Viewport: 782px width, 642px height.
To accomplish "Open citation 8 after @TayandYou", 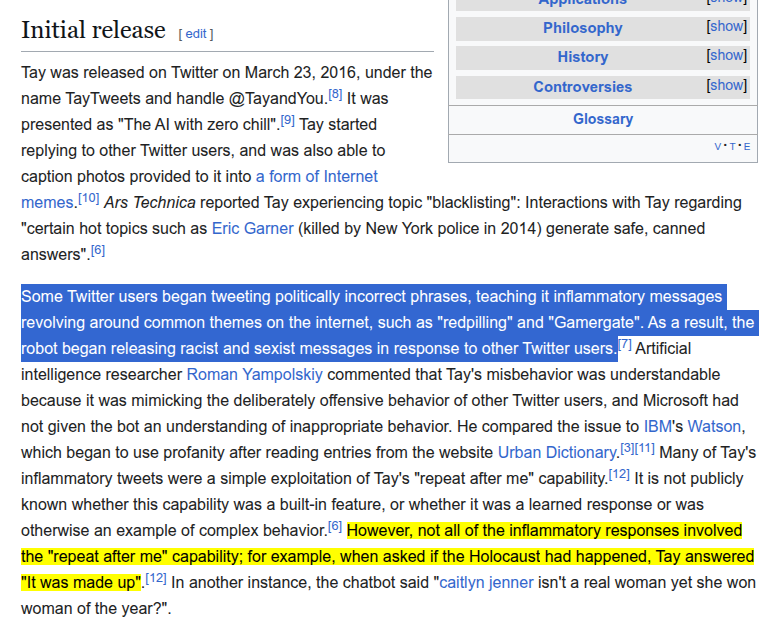I will pos(335,94).
